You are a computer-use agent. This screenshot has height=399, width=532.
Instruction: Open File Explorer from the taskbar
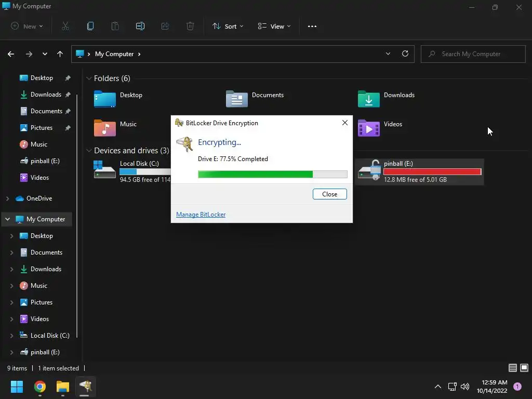point(63,387)
